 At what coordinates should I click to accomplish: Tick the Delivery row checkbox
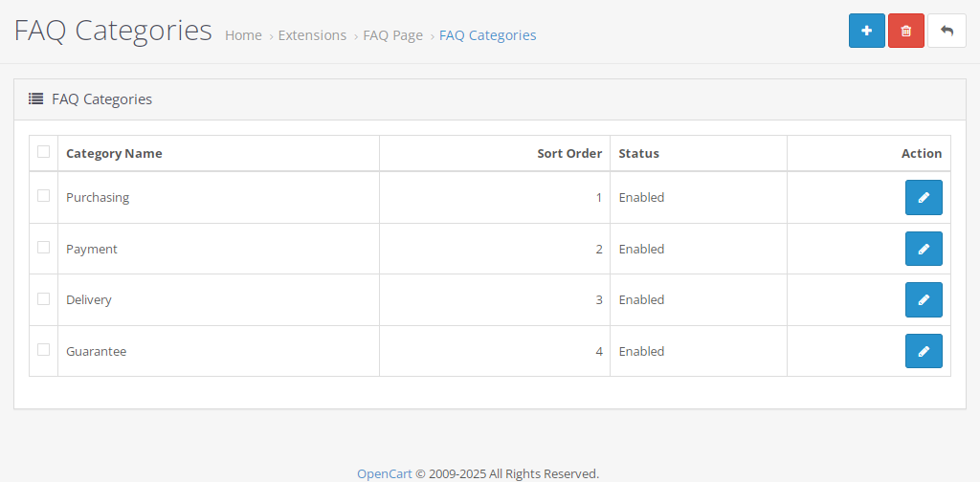(x=43, y=298)
